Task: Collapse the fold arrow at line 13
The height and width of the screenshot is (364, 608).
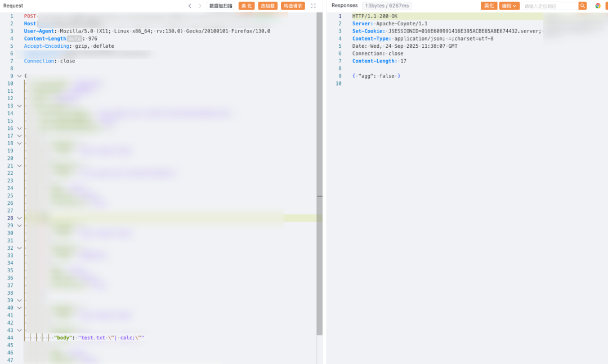Action: click(x=19, y=106)
